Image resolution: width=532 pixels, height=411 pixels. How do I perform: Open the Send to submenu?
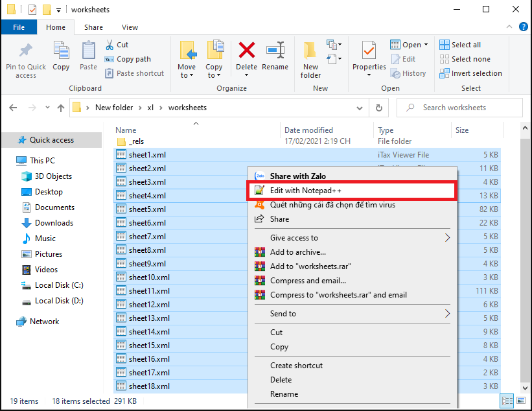coord(352,314)
